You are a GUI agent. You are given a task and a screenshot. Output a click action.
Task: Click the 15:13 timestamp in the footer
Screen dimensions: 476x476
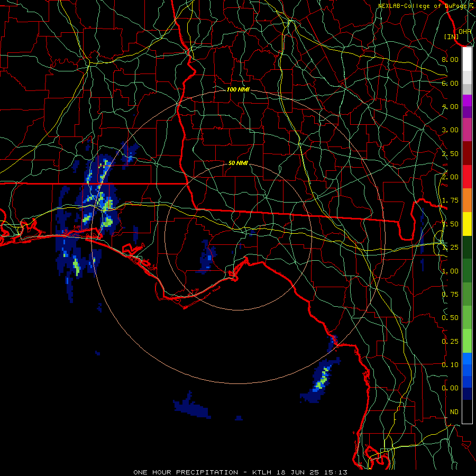337,472
